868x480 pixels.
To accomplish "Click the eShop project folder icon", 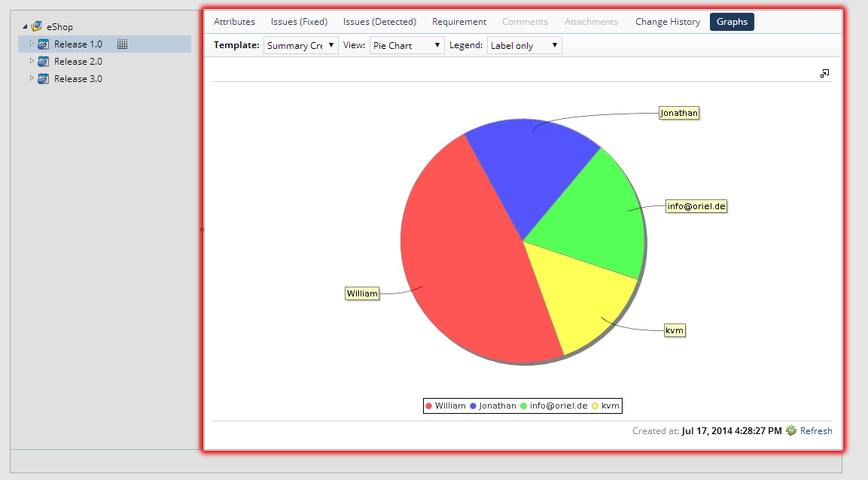I will coord(37,26).
